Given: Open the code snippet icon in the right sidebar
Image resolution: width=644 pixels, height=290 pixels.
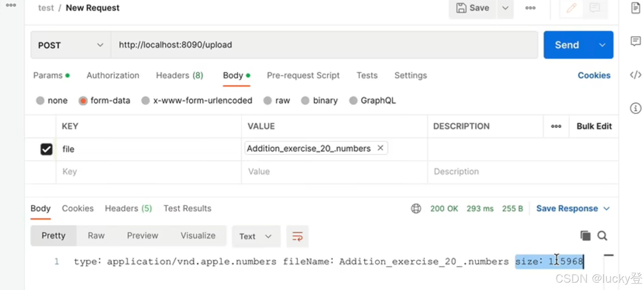Looking at the screenshot, I should coord(635,75).
